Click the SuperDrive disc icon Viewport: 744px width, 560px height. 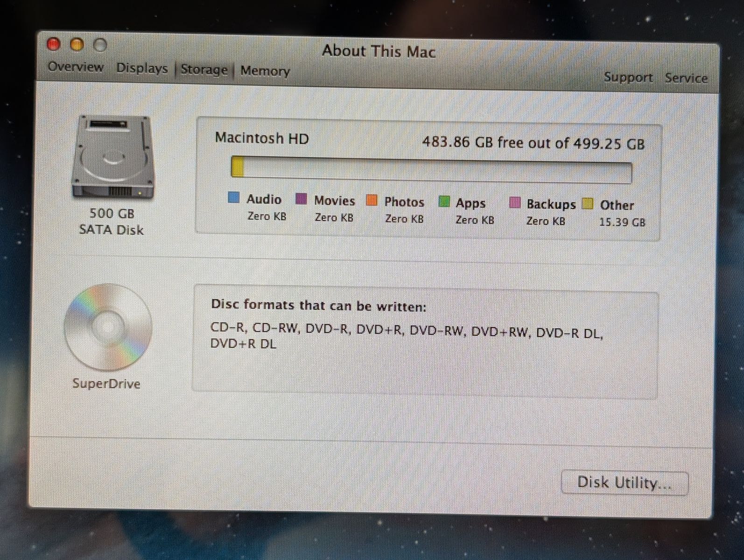pyautogui.click(x=108, y=327)
